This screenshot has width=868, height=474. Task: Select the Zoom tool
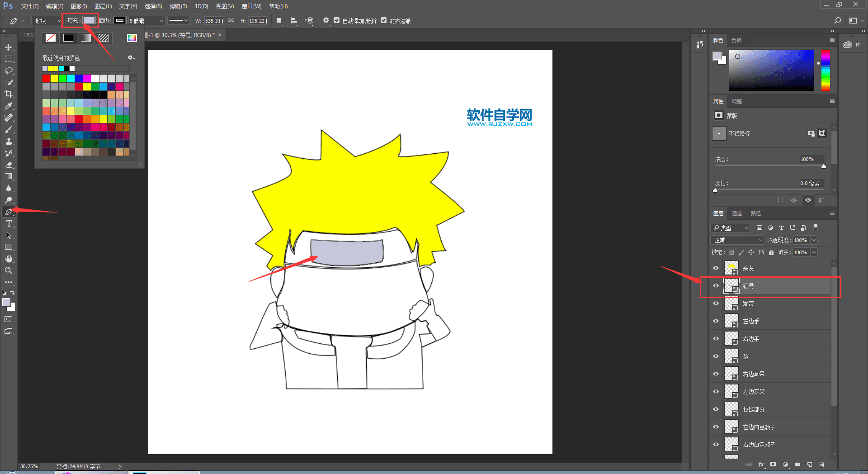coord(9,270)
